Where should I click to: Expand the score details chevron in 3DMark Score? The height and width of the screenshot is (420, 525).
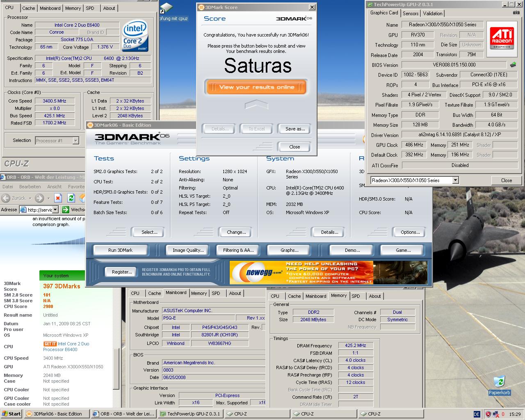(x=256, y=105)
